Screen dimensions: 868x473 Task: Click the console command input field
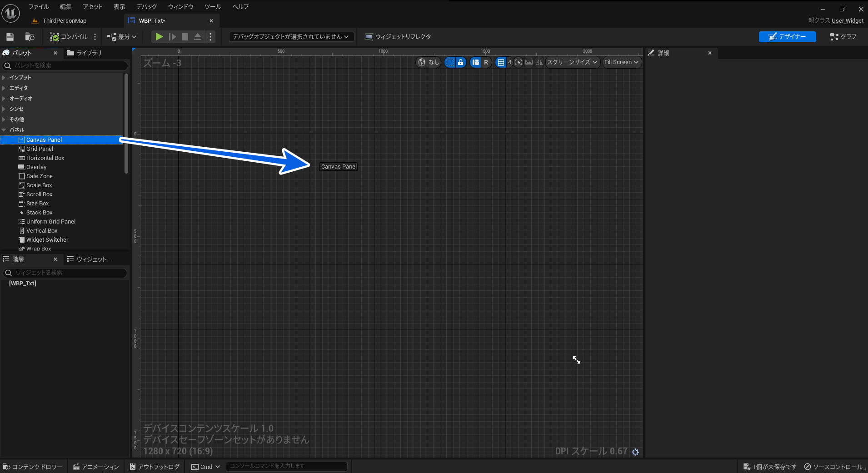click(x=286, y=466)
